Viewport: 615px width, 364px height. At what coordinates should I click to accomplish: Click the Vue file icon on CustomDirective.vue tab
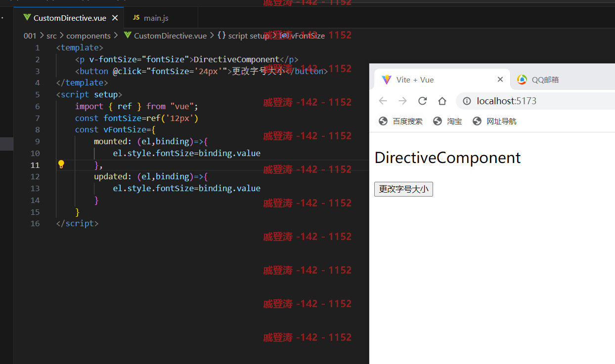pos(27,18)
